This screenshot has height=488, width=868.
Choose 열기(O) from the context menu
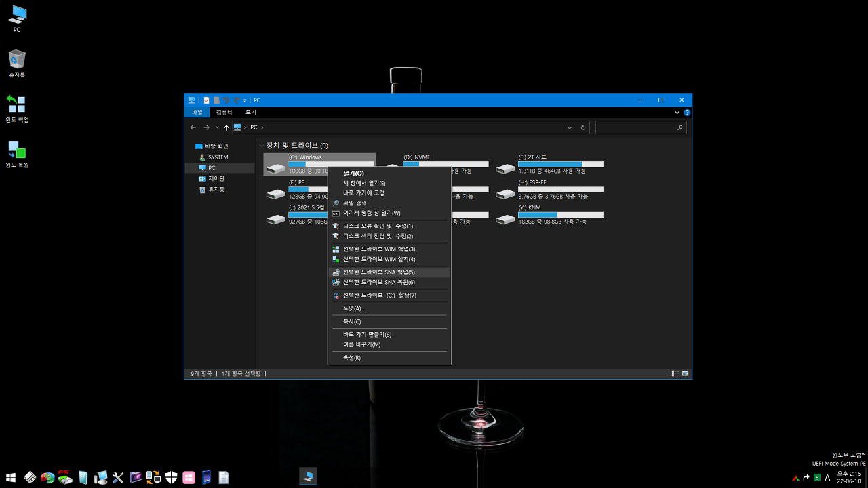tap(389, 174)
